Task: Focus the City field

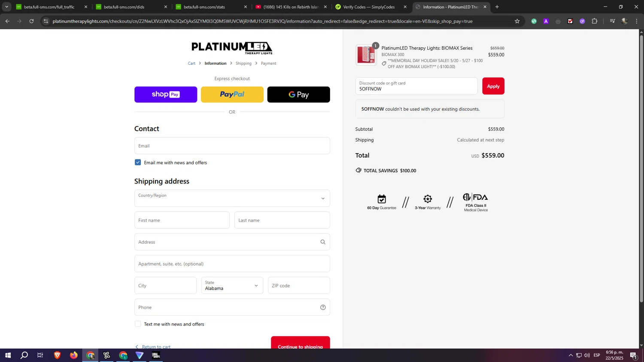Action: (x=165, y=286)
